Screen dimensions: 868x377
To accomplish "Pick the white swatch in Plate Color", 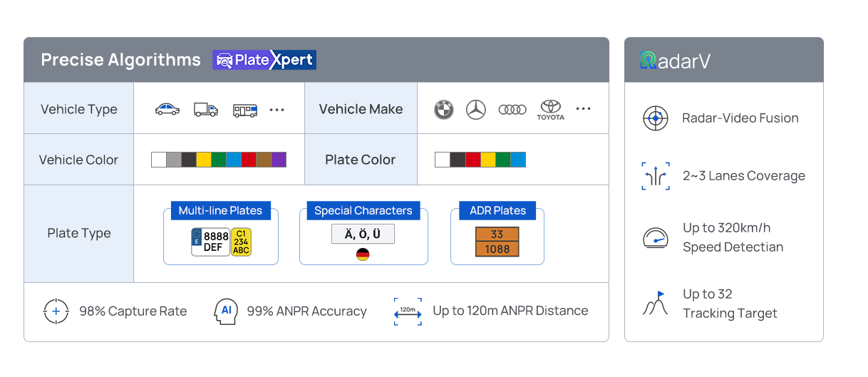I will [442, 160].
